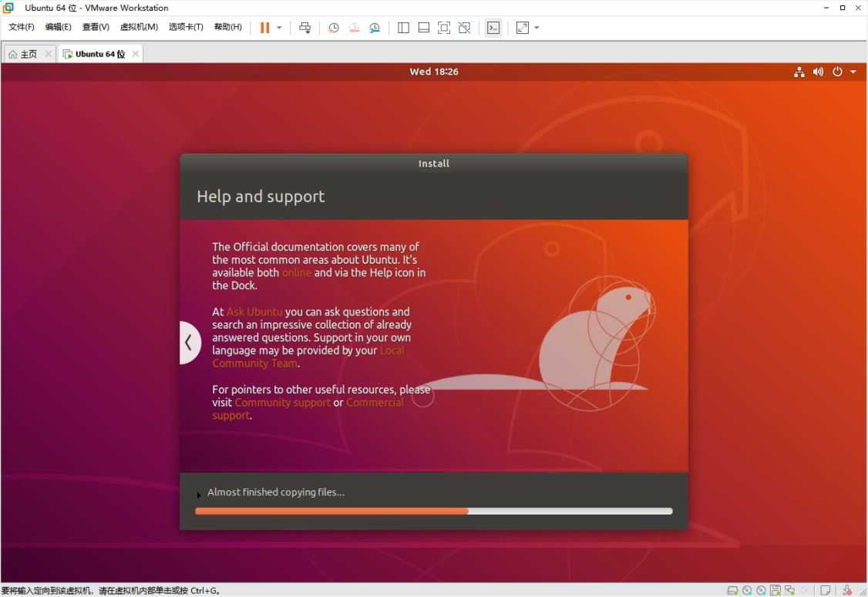
Task: Open the 虚拟机(M) menu
Action: pyautogui.click(x=139, y=27)
